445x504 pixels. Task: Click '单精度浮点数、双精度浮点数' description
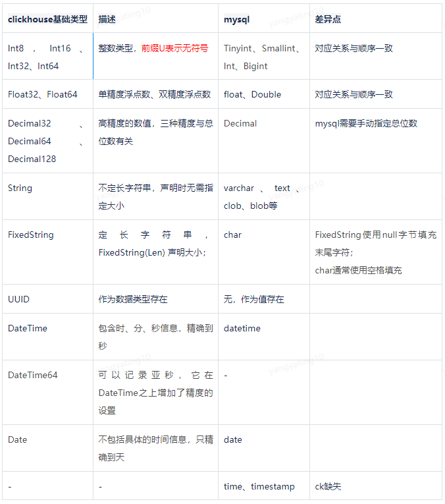155,94
